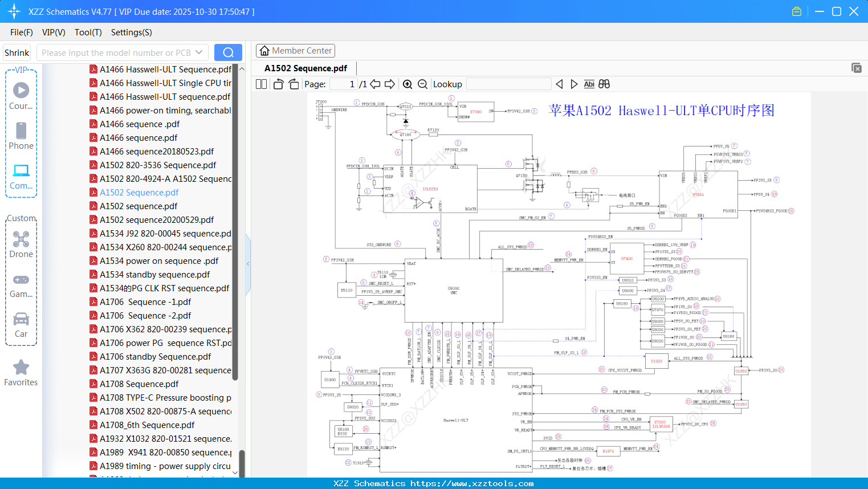868x489 pixels.
Task: Toggle the Abi whole-word match icon
Action: click(x=589, y=84)
